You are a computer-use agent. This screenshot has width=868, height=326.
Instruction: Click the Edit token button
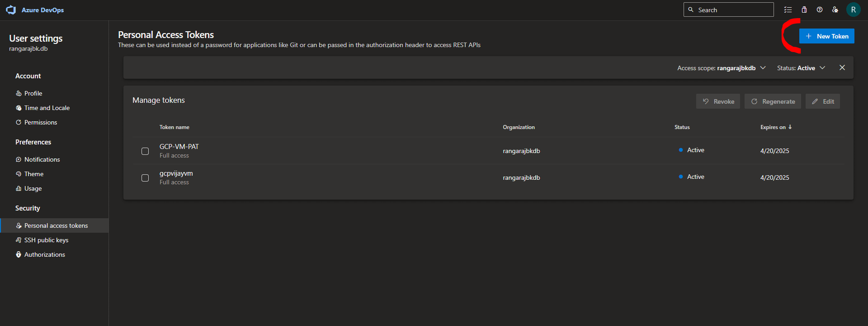823,101
